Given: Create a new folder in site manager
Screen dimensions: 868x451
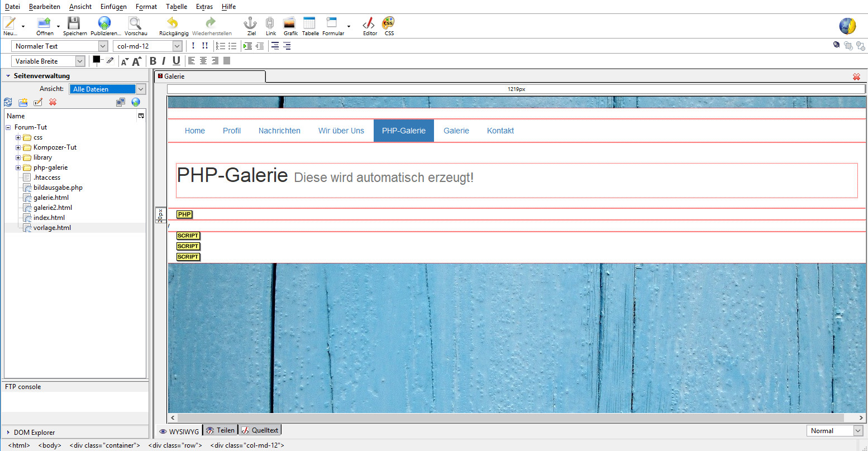Looking at the screenshot, I should (23, 102).
